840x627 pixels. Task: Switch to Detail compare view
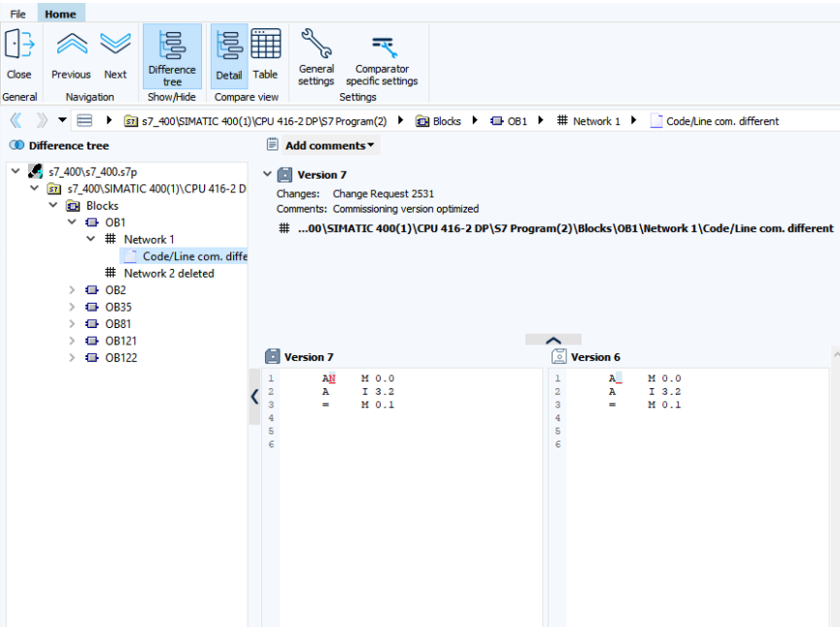229,54
